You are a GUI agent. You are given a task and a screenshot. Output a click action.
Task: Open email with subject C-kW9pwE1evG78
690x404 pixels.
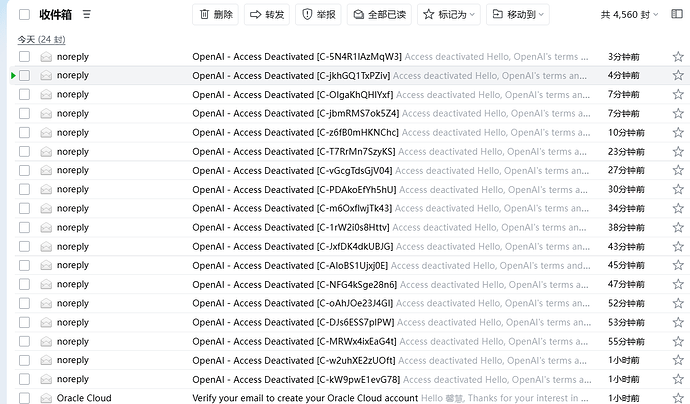tap(296, 379)
